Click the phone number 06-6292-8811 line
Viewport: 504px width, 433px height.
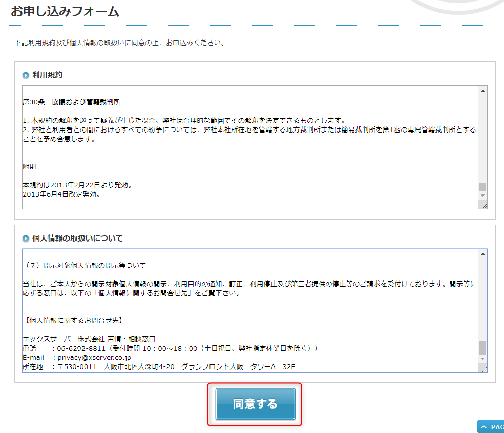(x=170, y=348)
